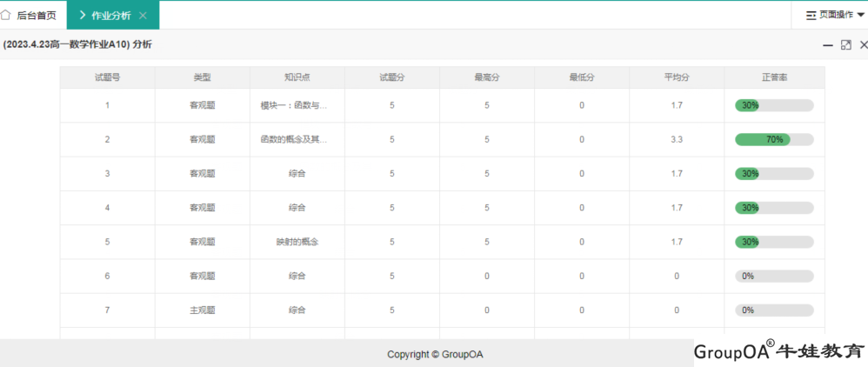Click the 页面操作 list icon
This screenshot has height=367, width=868.
pos(811,16)
